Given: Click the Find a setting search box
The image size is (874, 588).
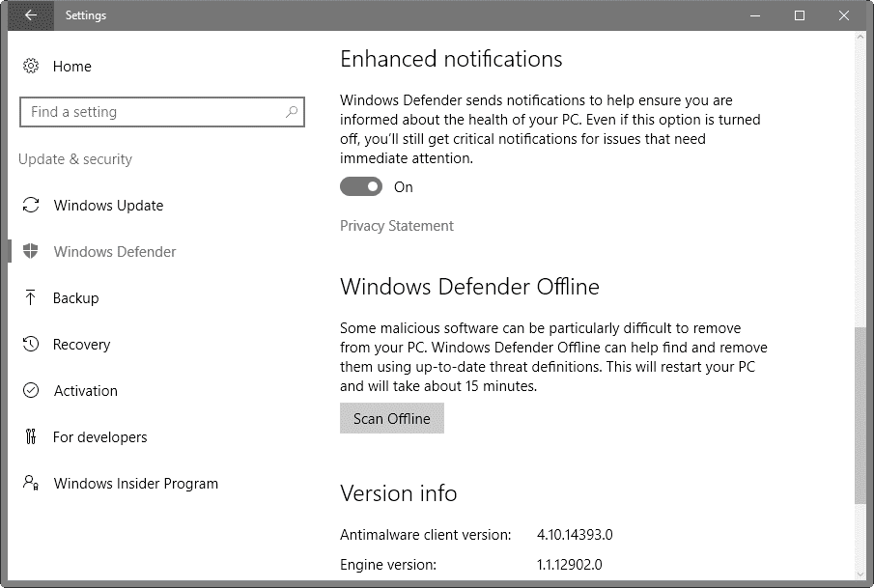Looking at the screenshot, I should (x=162, y=111).
